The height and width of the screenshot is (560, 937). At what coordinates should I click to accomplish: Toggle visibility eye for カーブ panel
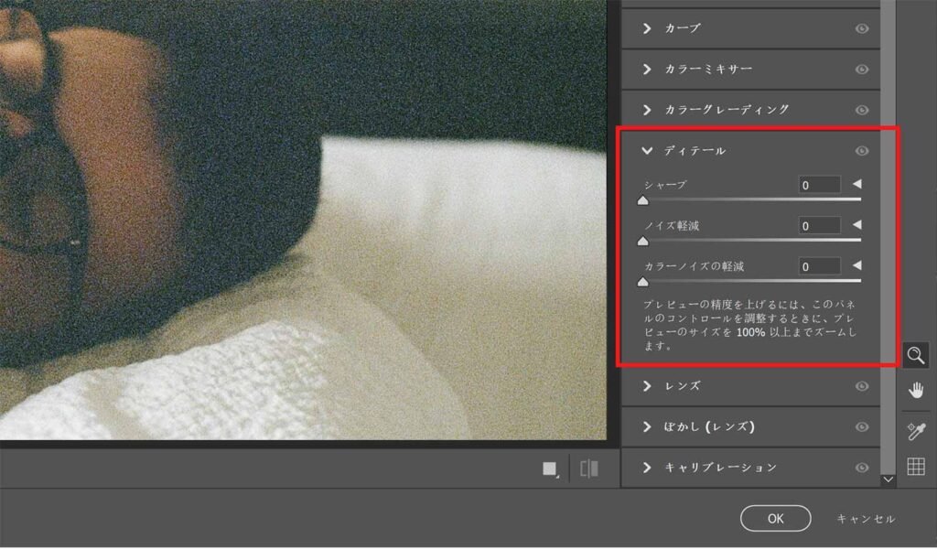coord(861,29)
